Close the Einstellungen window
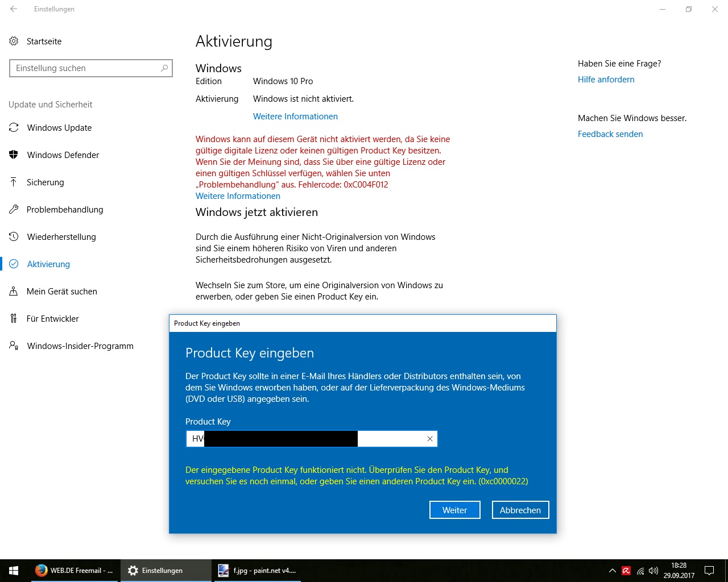728x582 pixels. pos(715,9)
